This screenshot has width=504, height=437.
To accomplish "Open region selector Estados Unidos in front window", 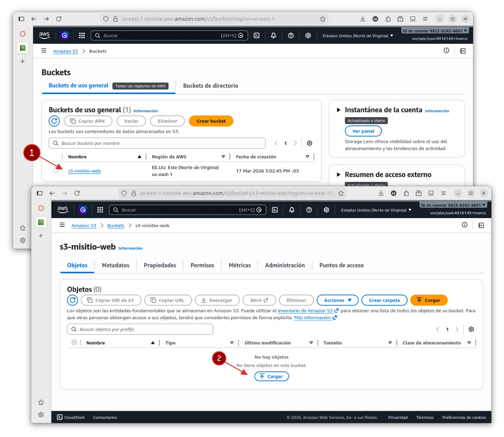I will tap(376, 210).
